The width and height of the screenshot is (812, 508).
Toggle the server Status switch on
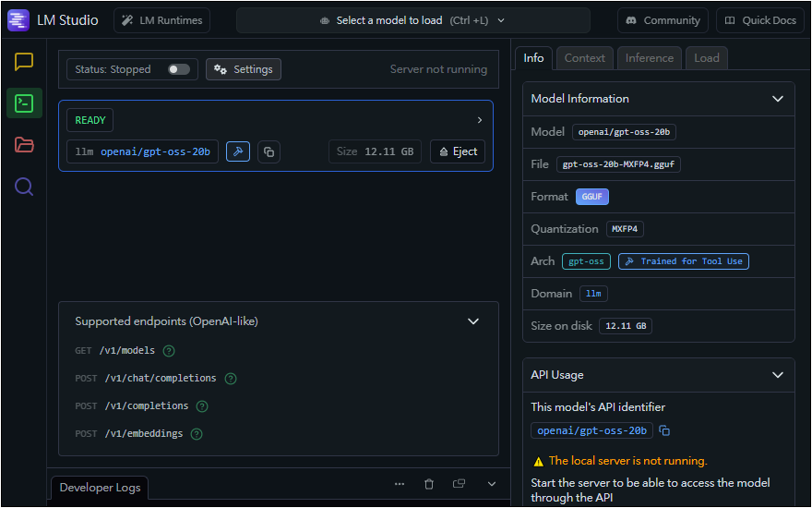click(x=179, y=69)
